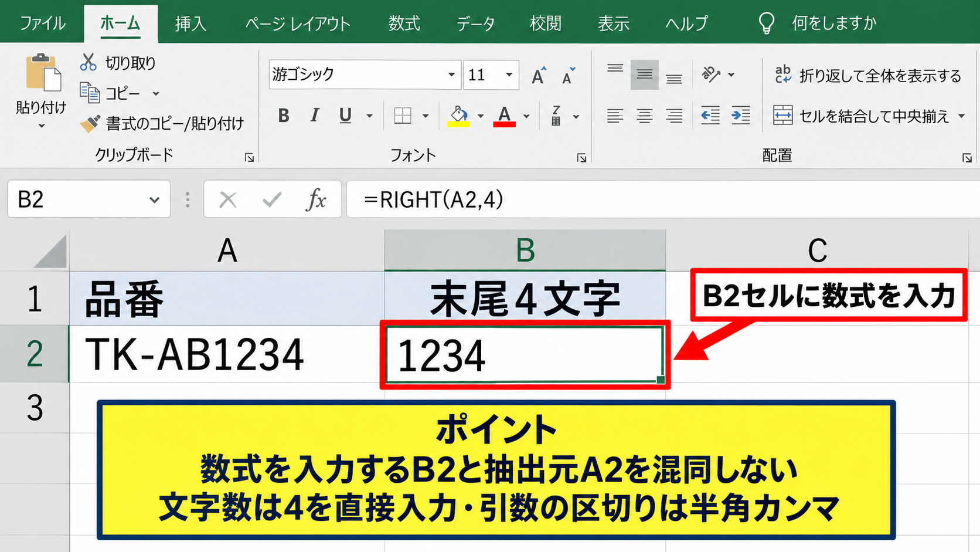Click the formula bar showing =RIGHT(A2,4)
Viewport: 980px width, 552px height.
[663, 200]
